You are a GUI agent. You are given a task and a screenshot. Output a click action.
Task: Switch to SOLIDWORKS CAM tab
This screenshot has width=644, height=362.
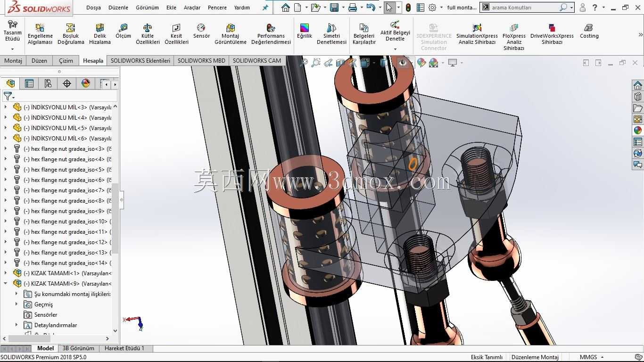point(256,60)
